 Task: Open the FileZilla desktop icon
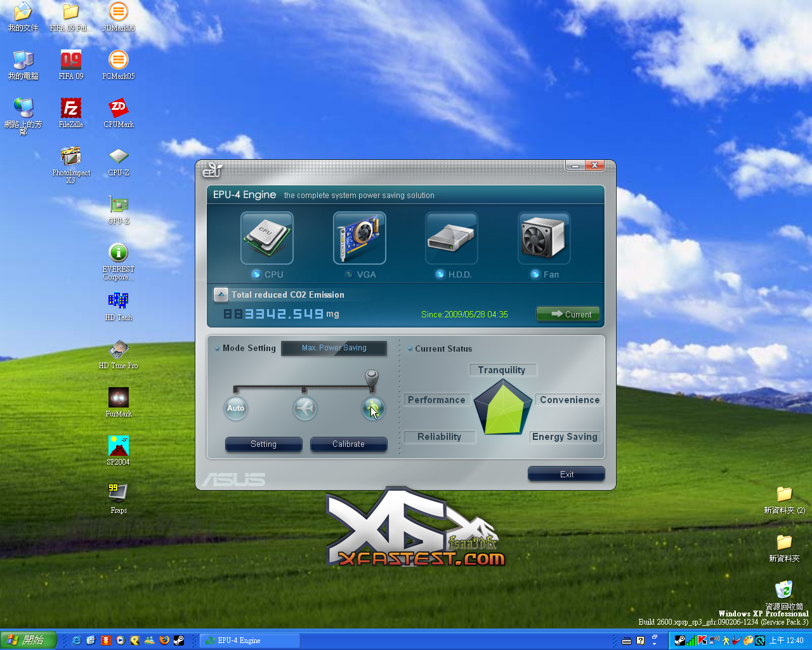[71, 113]
